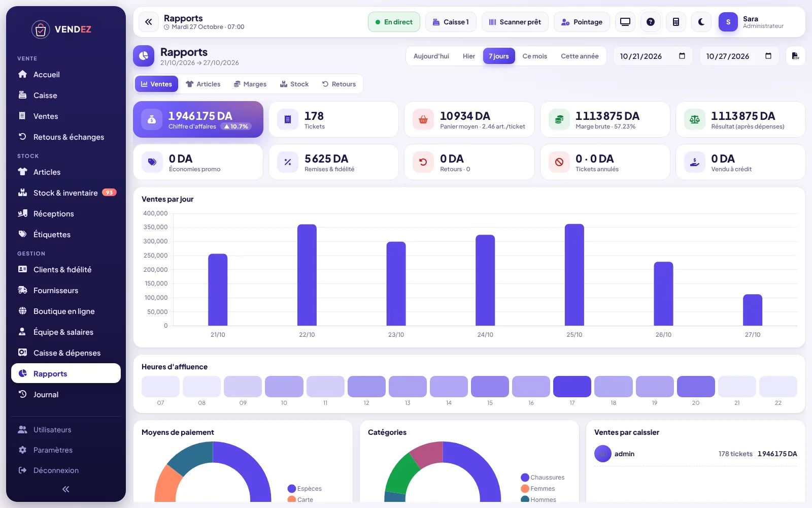Switch to the Retours report tab
This screenshot has width=812, height=508.
pyautogui.click(x=339, y=84)
